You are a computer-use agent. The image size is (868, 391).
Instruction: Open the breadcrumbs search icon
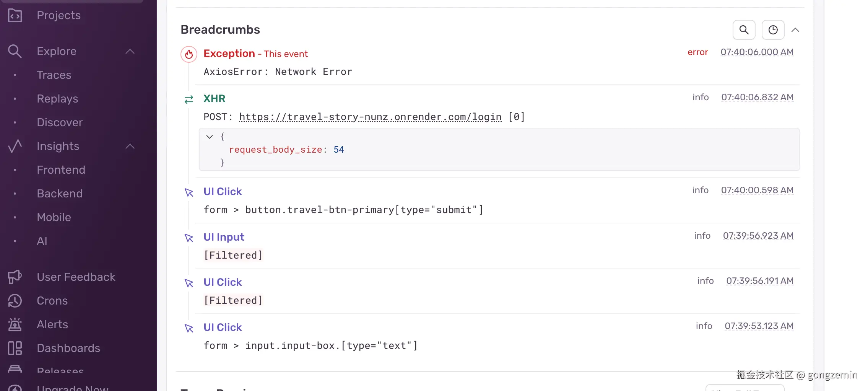[x=744, y=30]
